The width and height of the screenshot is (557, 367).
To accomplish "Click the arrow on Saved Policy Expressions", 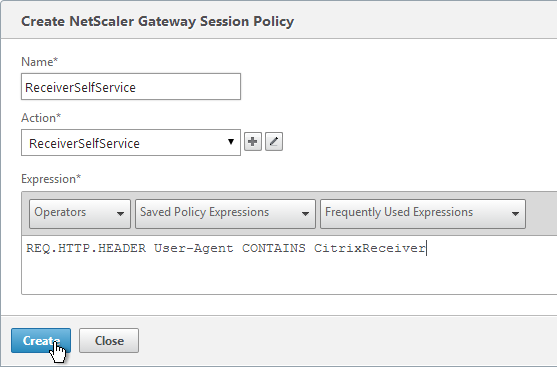I will pos(305,214).
